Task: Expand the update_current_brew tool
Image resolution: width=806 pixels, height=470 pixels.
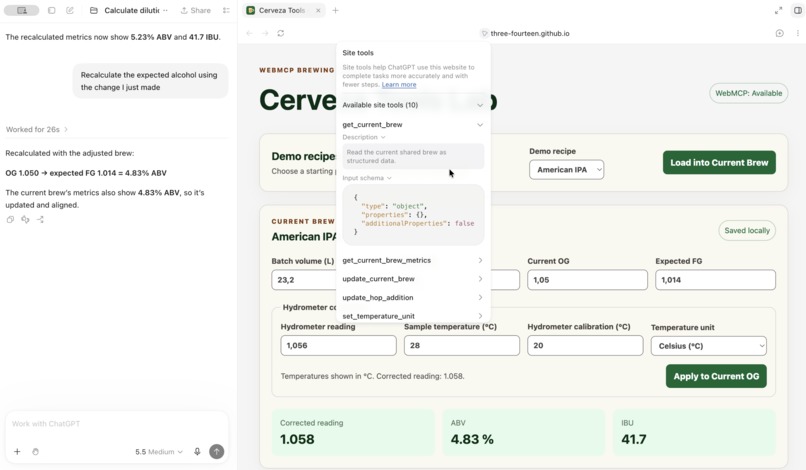Action: click(x=413, y=279)
